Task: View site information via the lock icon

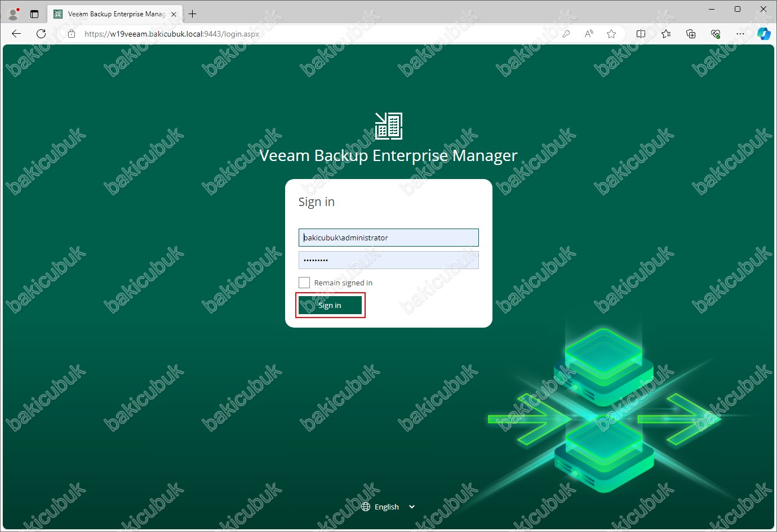Action: point(72,34)
